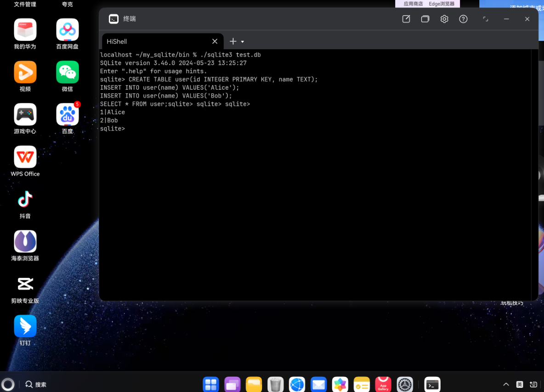Click the terminal help question mark icon
This screenshot has width=544, height=392.
463,19
